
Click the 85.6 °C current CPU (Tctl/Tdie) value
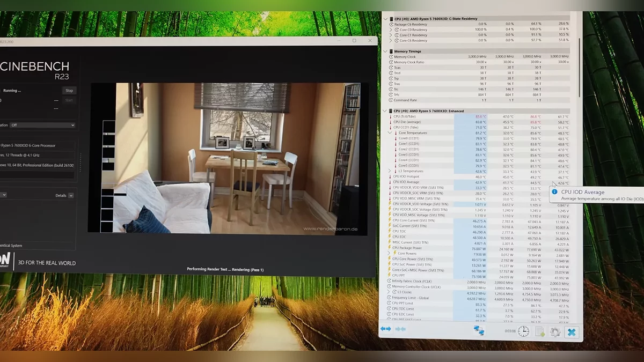coord(481,116)
